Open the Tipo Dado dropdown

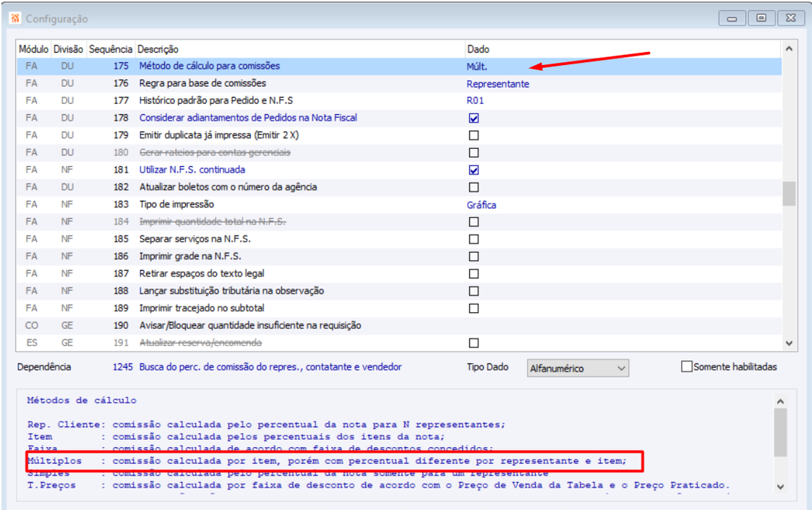coord(578,368)
